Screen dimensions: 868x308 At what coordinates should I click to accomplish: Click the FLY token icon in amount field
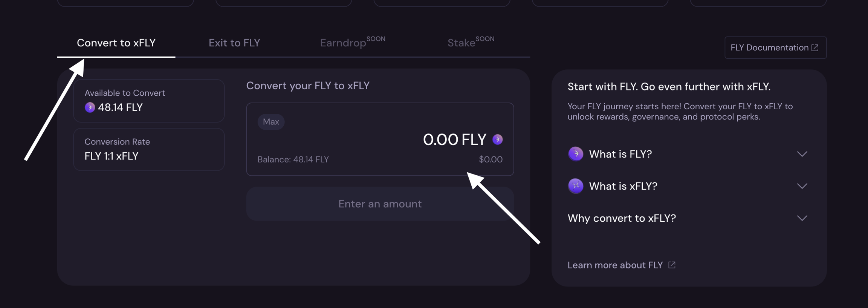click(x=497, y=139)
